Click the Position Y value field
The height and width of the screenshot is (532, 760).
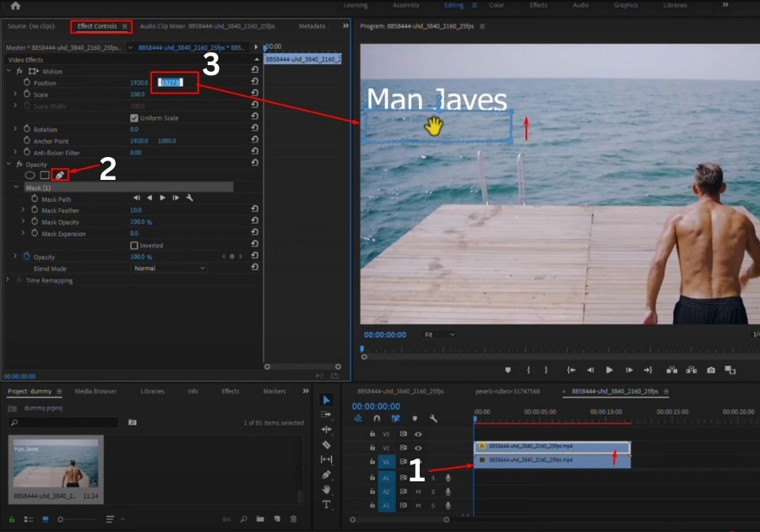170,83
